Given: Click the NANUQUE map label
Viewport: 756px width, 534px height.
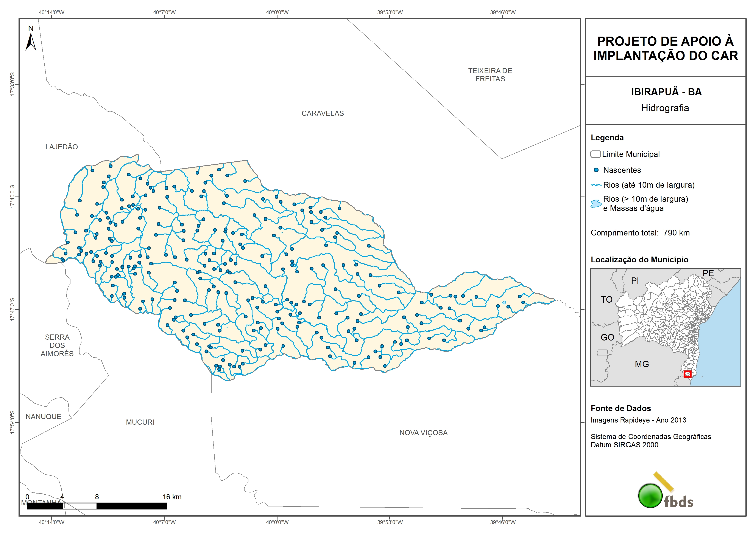Looking at the screenshot, I should (x=44, y=417).
